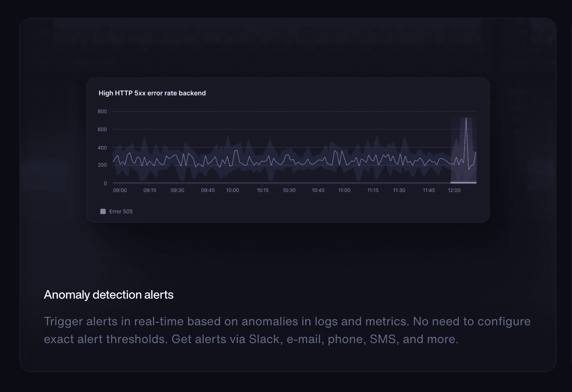
Task: Select the 0 baseline label
Action: (105, 183)
